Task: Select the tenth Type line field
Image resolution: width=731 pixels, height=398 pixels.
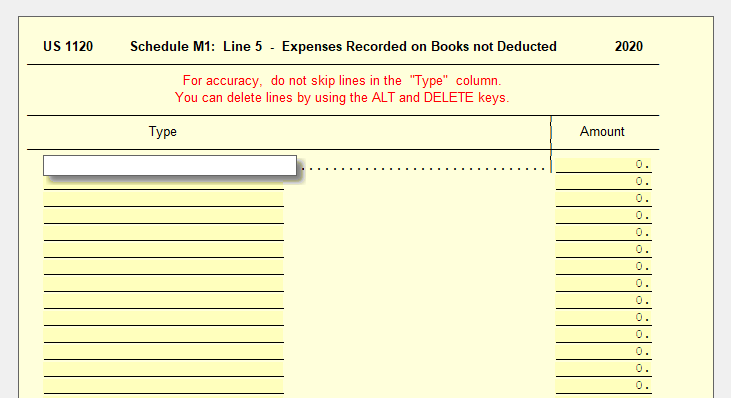Action: pos(164,319)
